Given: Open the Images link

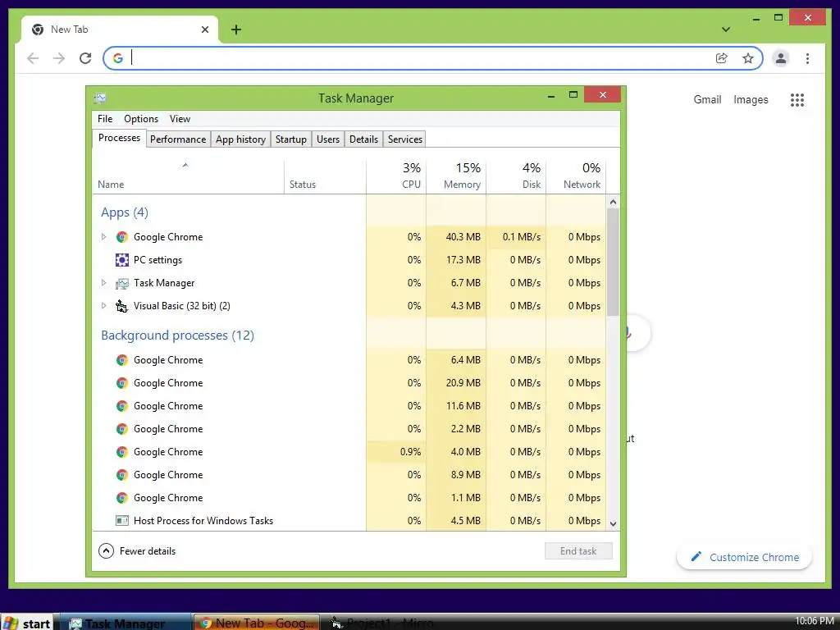Looking at the screenshot, I should (751, 99).
